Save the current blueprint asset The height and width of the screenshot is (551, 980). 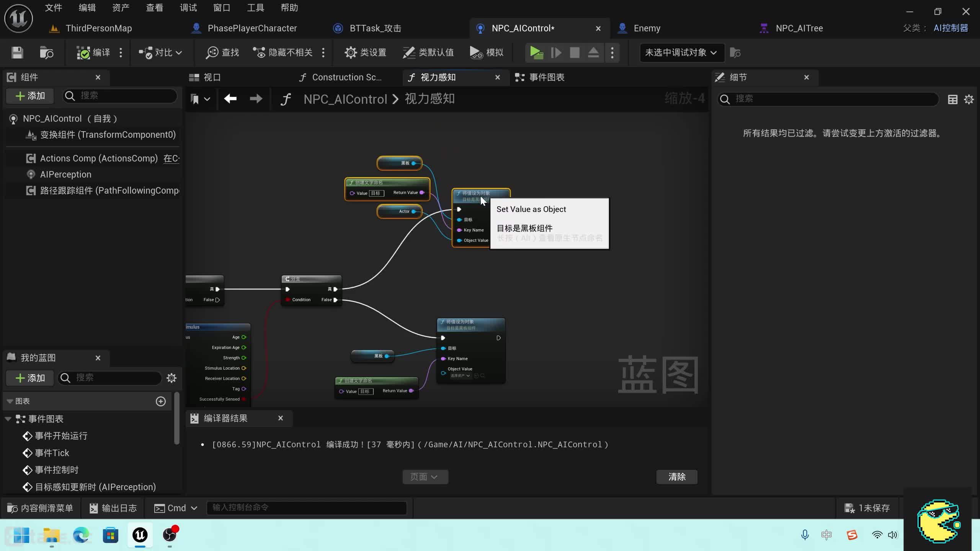tap(17, 52)
